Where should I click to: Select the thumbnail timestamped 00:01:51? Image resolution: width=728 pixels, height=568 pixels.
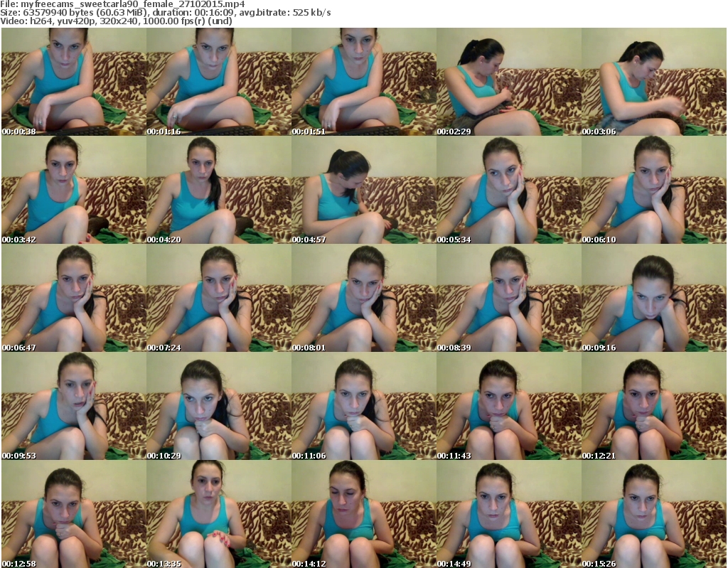coord(364,82)
